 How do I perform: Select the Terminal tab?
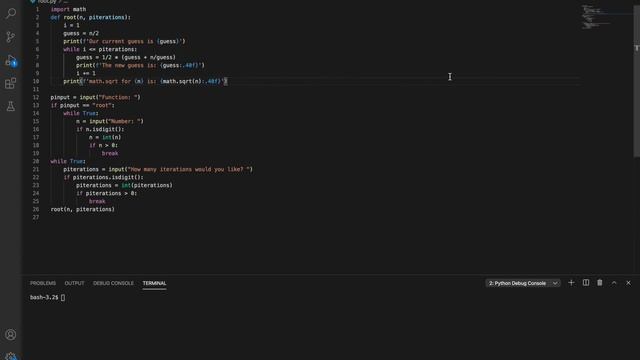(x=154, y=283)
